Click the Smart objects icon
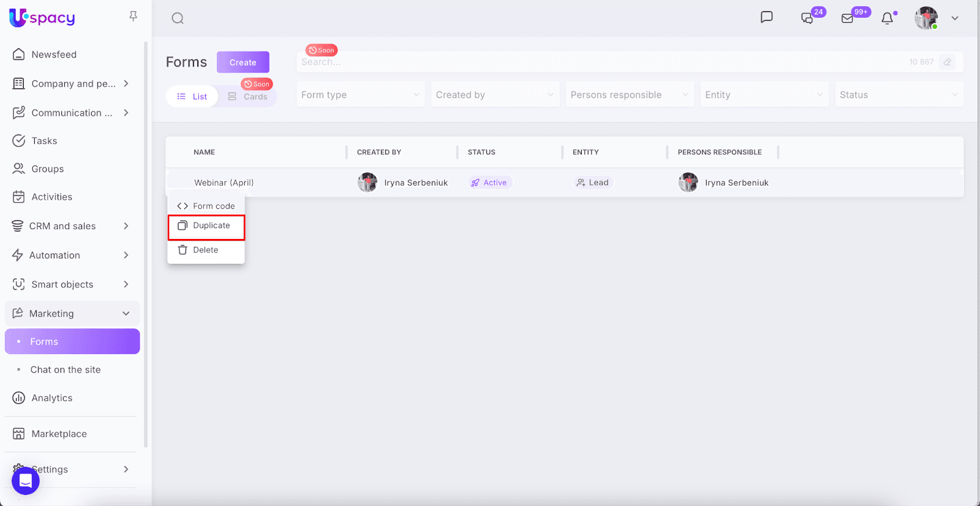The height and width of the screenshot is (506, 980). pyautogui.click(x=19, y=284)
